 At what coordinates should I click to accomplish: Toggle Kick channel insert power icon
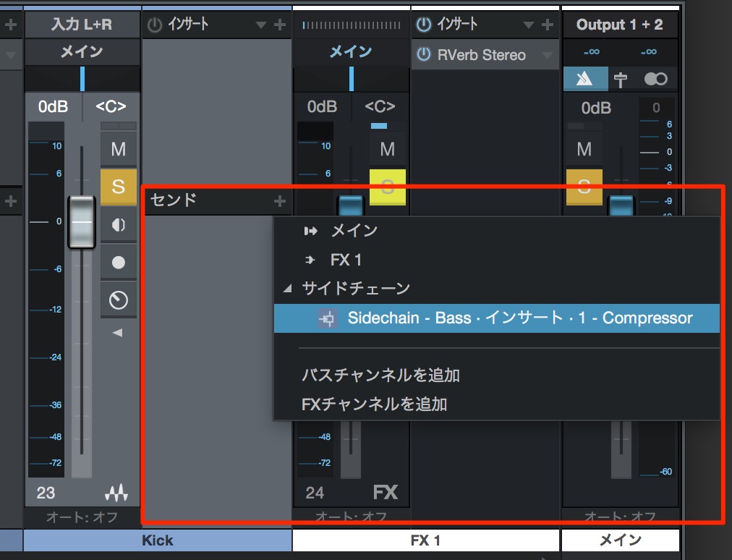(x=155, y=25)
